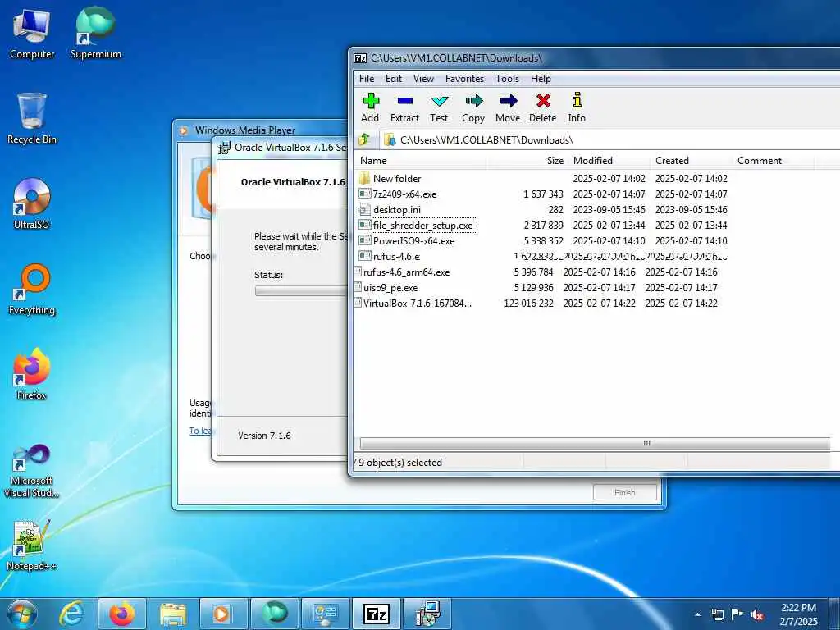Image resolution: width=840 pixels, height=630 pixels.
Task: Select the Microsoft Visual Studio shortcut
Action: 32,472
